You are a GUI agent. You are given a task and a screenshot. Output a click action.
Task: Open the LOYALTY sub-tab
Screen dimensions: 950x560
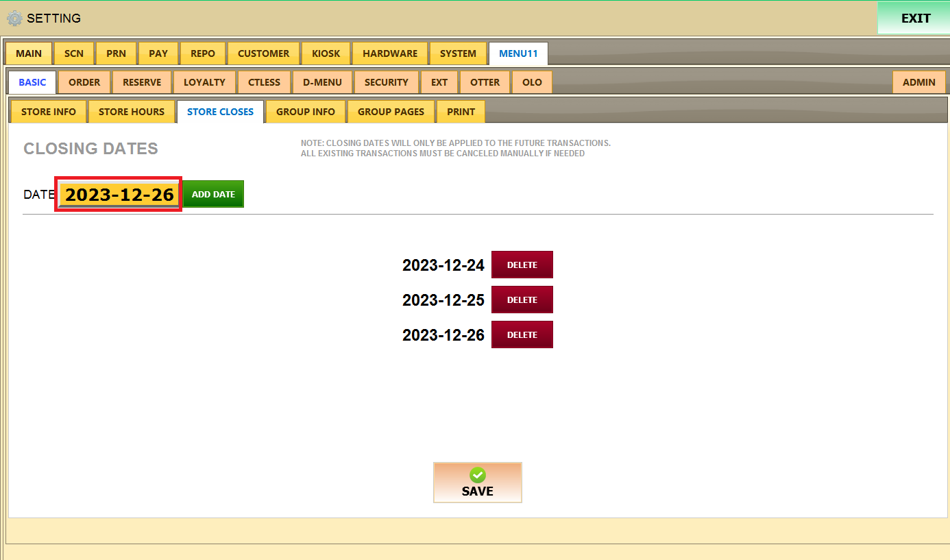tap(204, 82)
